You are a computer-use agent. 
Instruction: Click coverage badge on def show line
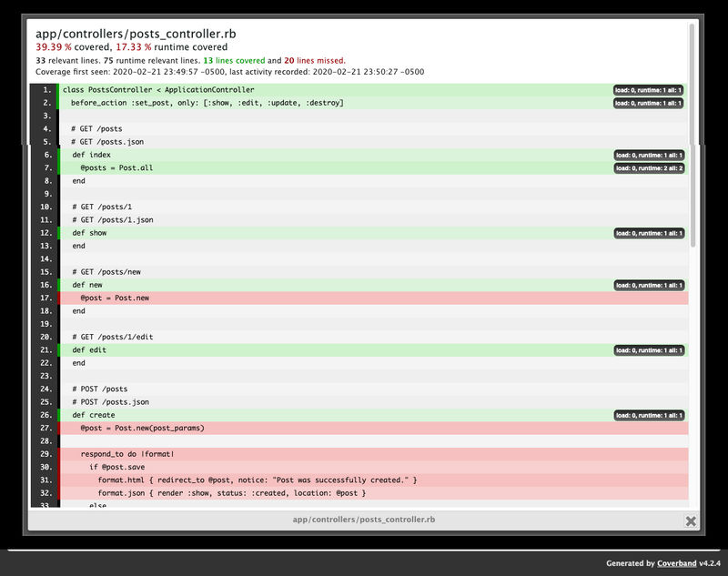649,233
